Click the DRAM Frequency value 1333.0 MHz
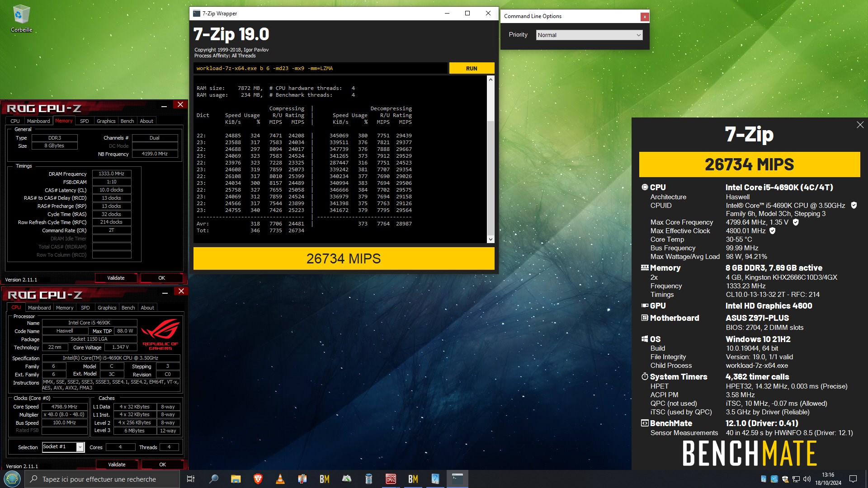 (112, 174)
